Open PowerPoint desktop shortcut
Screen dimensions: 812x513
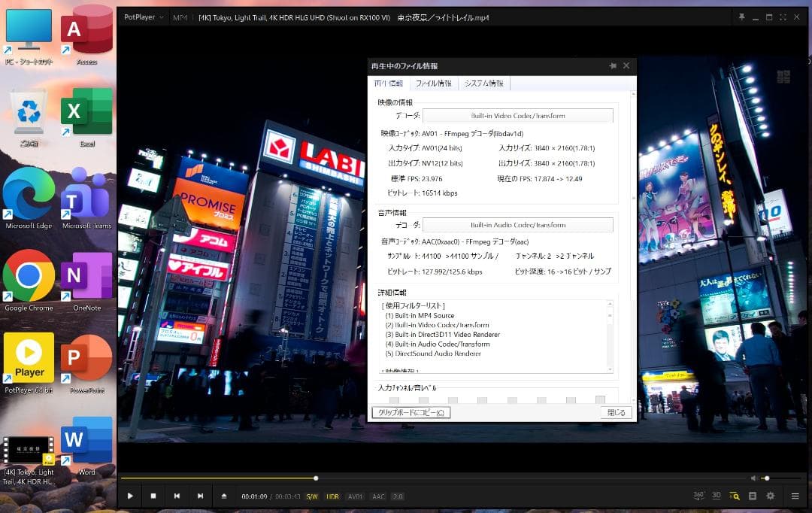click(86, 363)
